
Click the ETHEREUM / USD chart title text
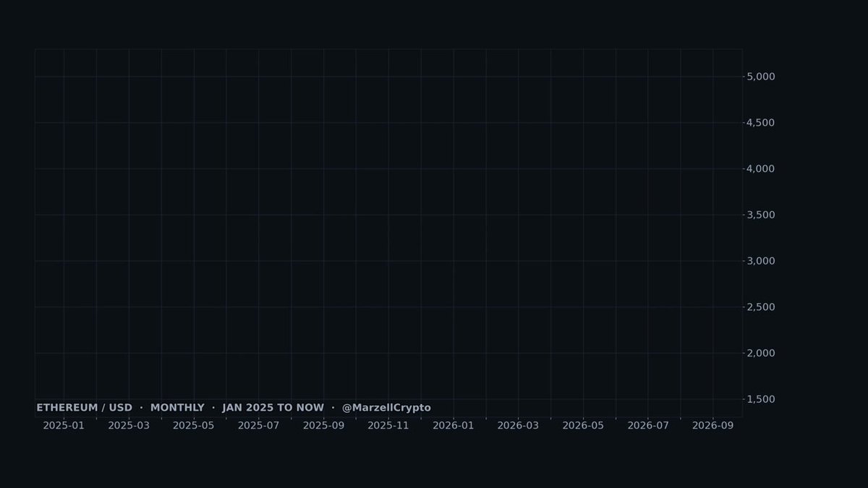click(x=85, y=408)
